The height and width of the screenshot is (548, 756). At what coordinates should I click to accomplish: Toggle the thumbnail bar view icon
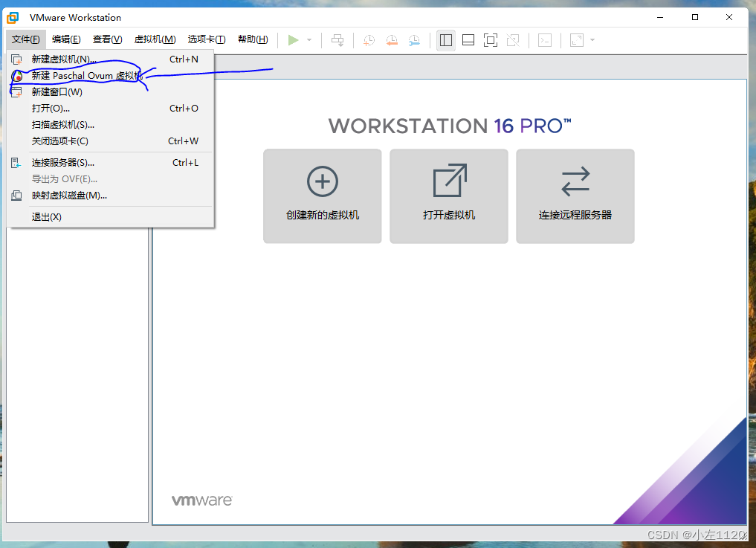coord(468,40)
